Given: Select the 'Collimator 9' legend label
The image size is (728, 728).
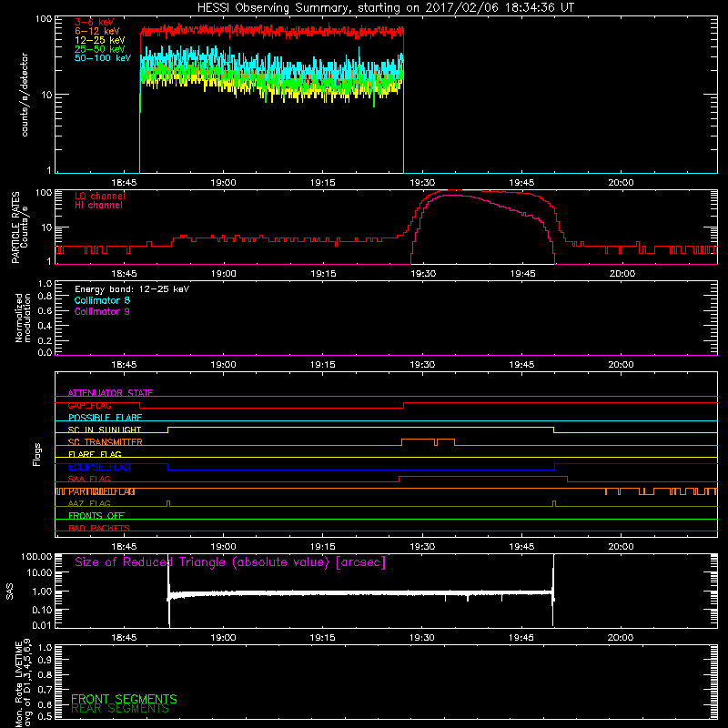Looking at the screenshot, I should 102,311.
